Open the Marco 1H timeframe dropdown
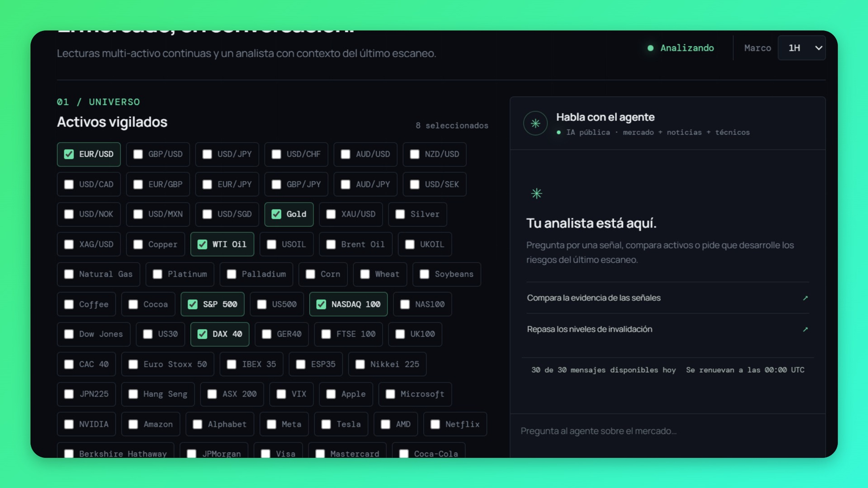This screenshot has height=488, width=868. (802, 48)
